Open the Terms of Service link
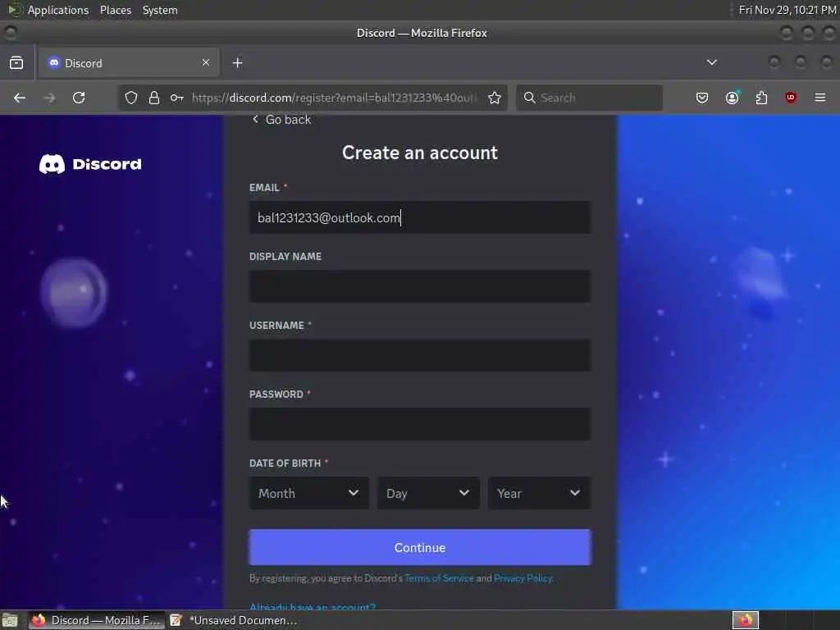840x630 pixels. coord(440,578)
